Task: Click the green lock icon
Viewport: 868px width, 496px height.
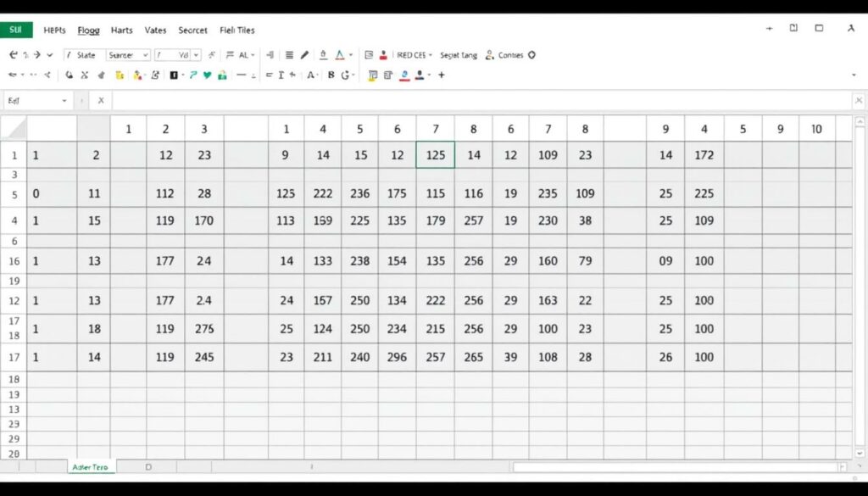Action: 222,75
